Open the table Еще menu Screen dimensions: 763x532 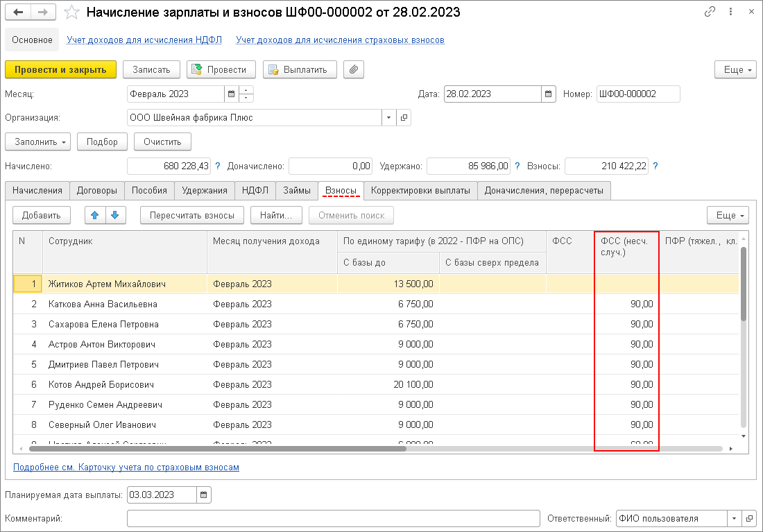point(728,215)
